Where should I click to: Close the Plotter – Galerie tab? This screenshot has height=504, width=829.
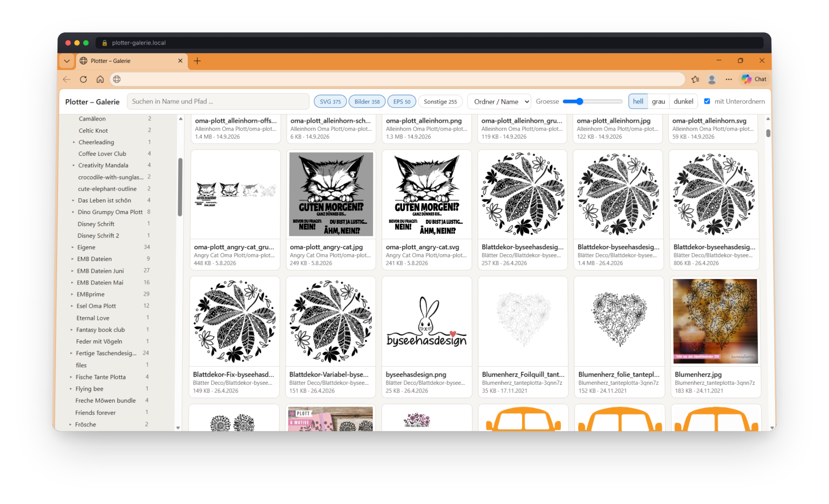tap(180, 61)
